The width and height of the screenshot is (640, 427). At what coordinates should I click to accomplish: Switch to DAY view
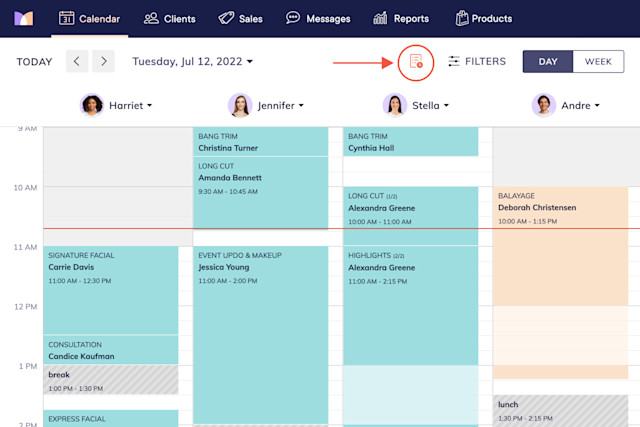click(x=548, y=62)
